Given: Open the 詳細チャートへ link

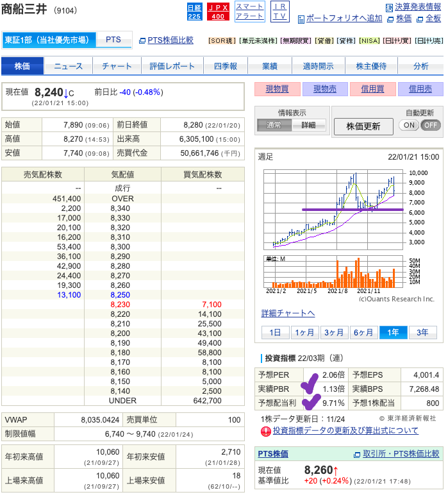Looking at the screenshot, I should pos(288,314).
